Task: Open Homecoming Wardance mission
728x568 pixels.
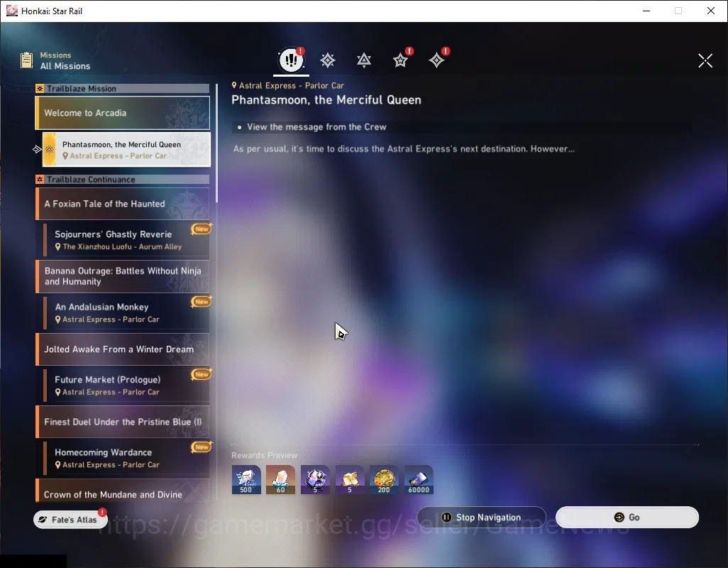Action: 126,459
